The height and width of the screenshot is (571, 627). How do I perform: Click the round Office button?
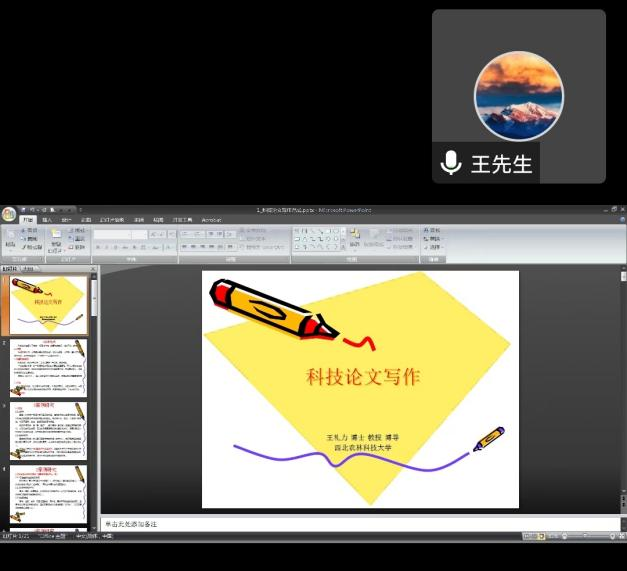(9, 214)
